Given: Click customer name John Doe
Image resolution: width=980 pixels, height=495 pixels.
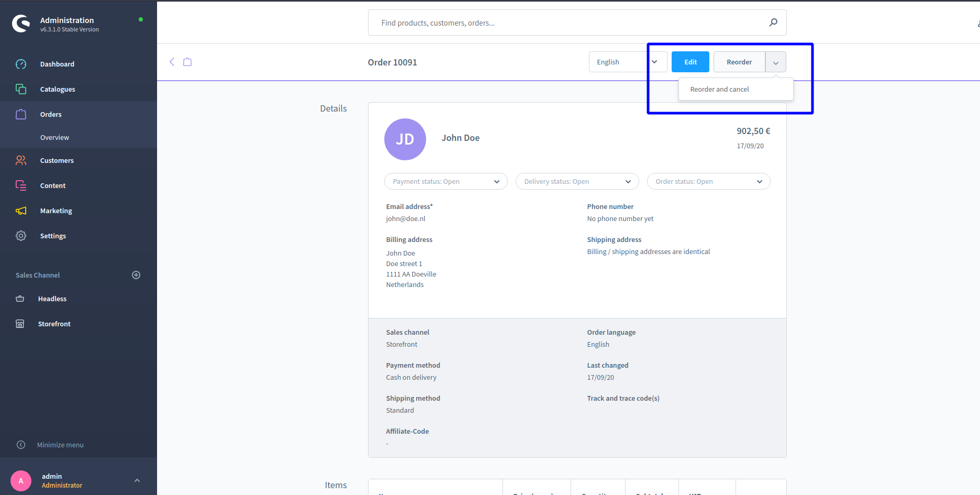Looking at the screenshot, I should coord(461,138).
